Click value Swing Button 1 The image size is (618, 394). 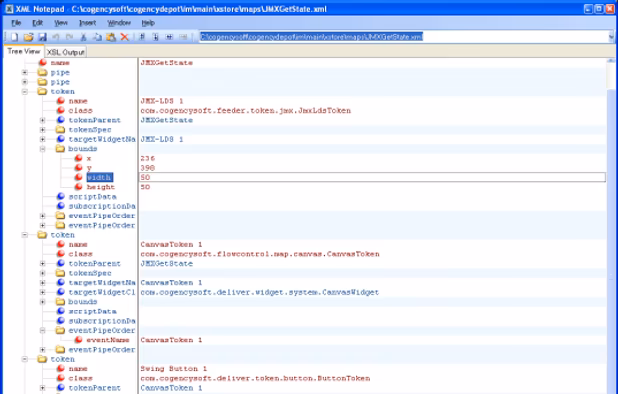[x=174, y=369]
